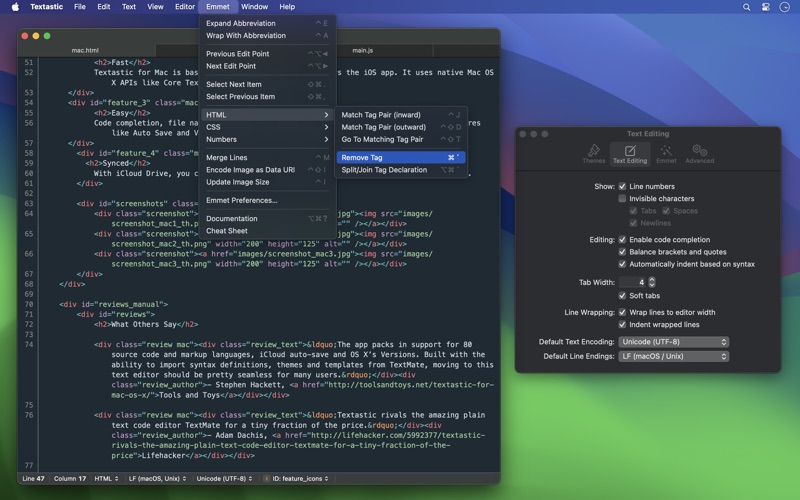The width and height of the screenshot is (800, 500).
Task: Toggle the Newlines invisible character checkbox
Action: click(633, 223)
